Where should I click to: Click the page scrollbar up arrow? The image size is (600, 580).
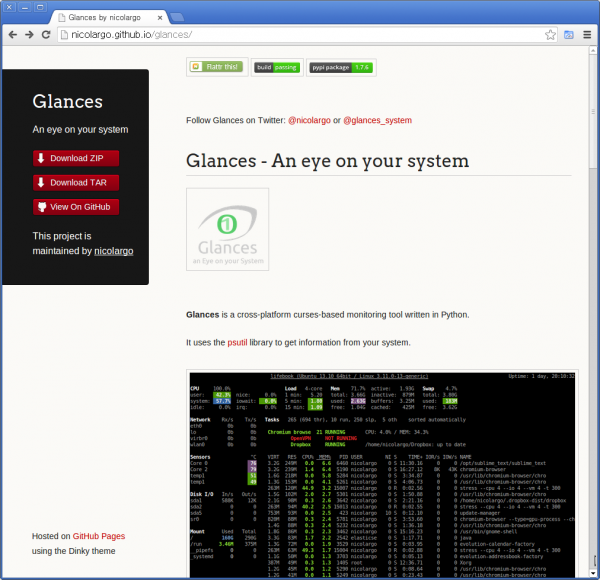click(593, 51)
